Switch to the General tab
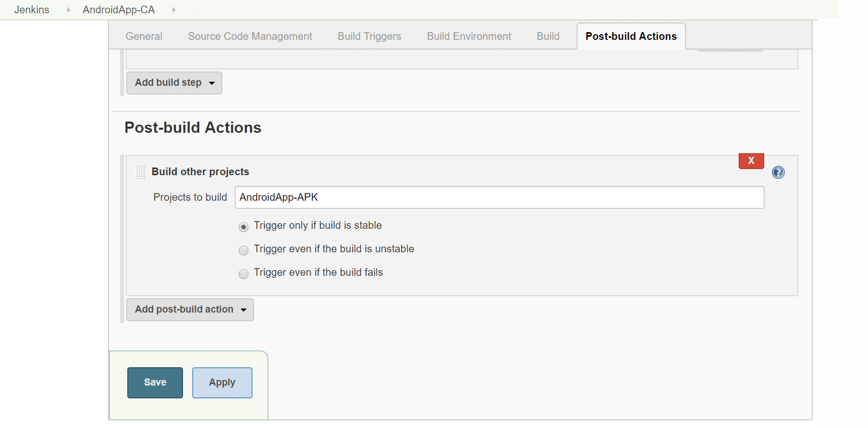 [144, 36]
